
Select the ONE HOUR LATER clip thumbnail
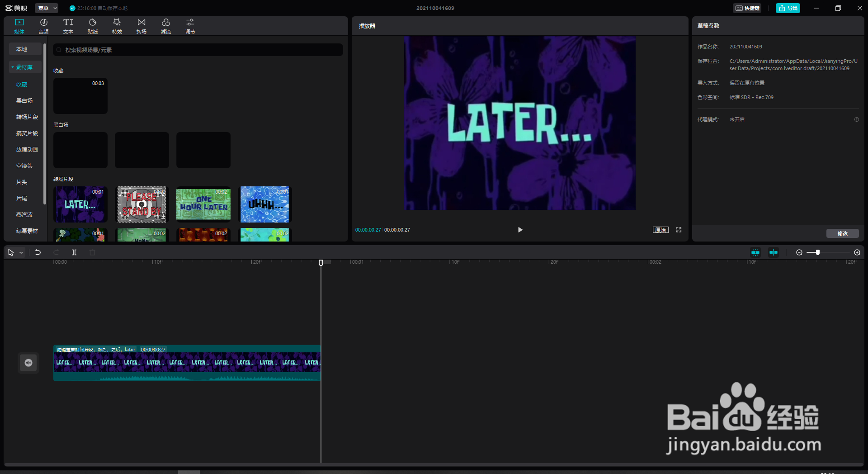(x=203, y=204)
